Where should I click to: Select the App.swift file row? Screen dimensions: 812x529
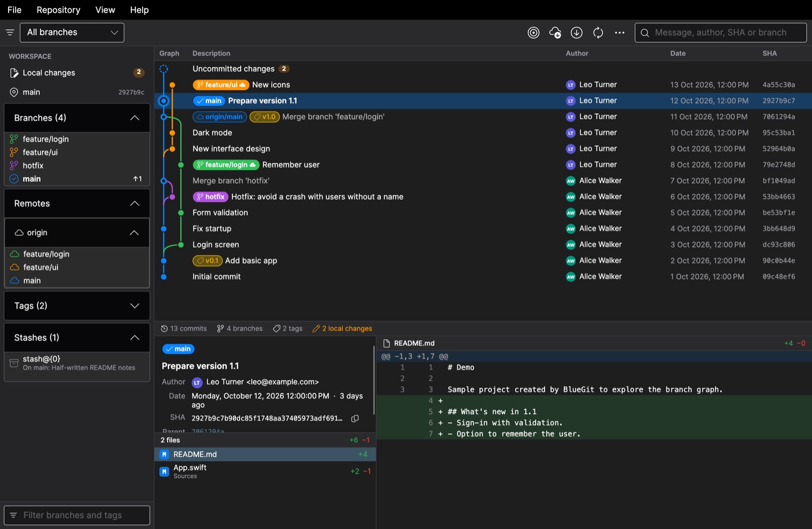pyautogui.click(x=265, y=472)
